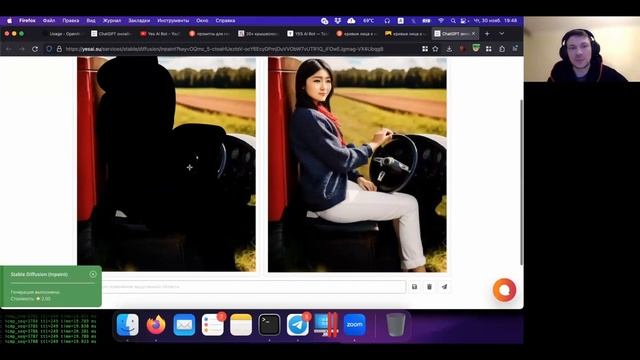Open Telegram from the Dock

coord(298,325)
